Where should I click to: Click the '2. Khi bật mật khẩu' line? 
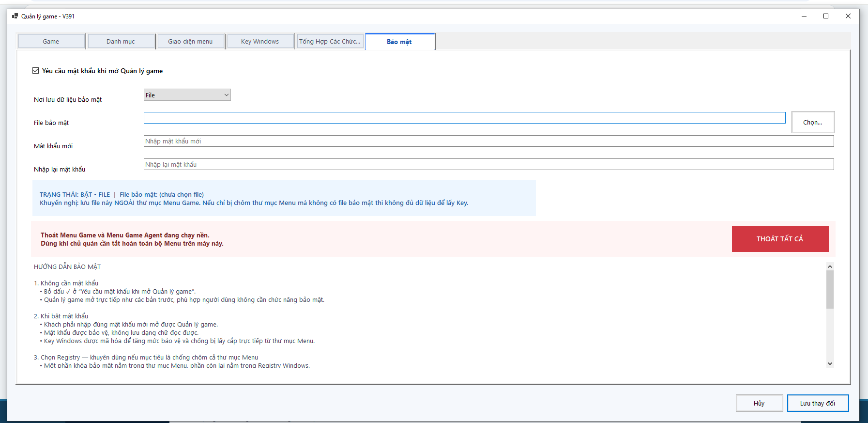[61, 316]
